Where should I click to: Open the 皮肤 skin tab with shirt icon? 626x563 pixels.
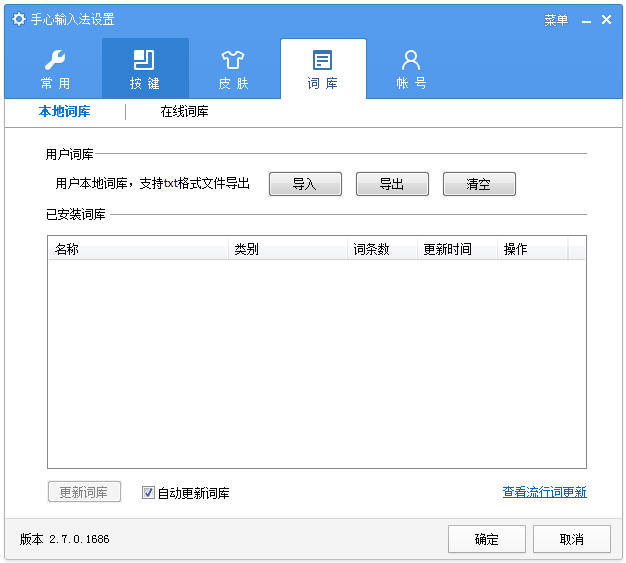(234, 69)
